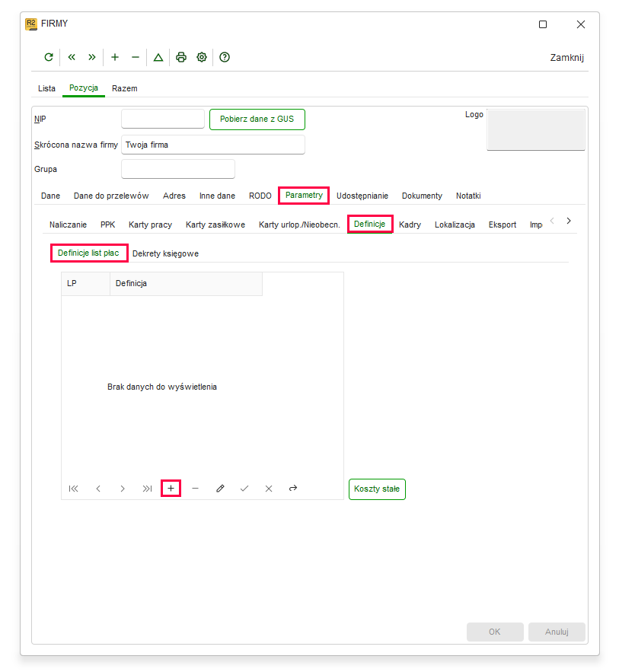The width and height of the screenshot is (619, 672).
Task: Click the Logo image placeholder
Action: pyautogui.click(x=536, y=130)
